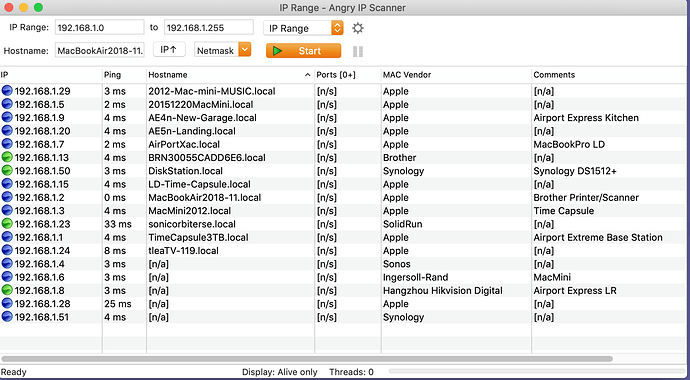Click the MAC vendor SolidRun
Image resolution: width=690 pixels, height=380 pixels.
(x=402, y=224)
